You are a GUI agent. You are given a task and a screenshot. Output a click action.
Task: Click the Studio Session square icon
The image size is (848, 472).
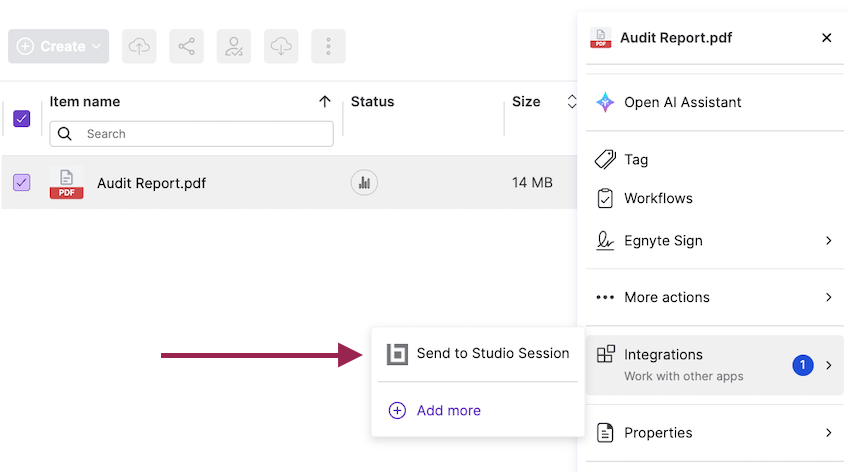click(x=398, y=354)
